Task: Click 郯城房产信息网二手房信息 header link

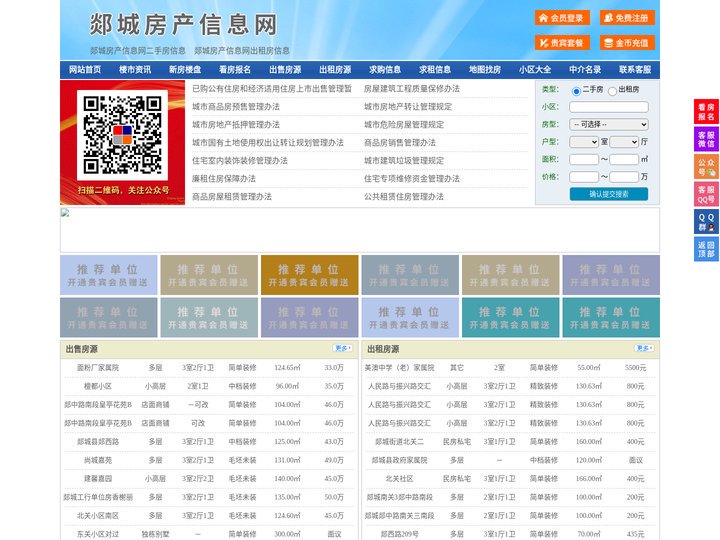Action: [138, 51]
